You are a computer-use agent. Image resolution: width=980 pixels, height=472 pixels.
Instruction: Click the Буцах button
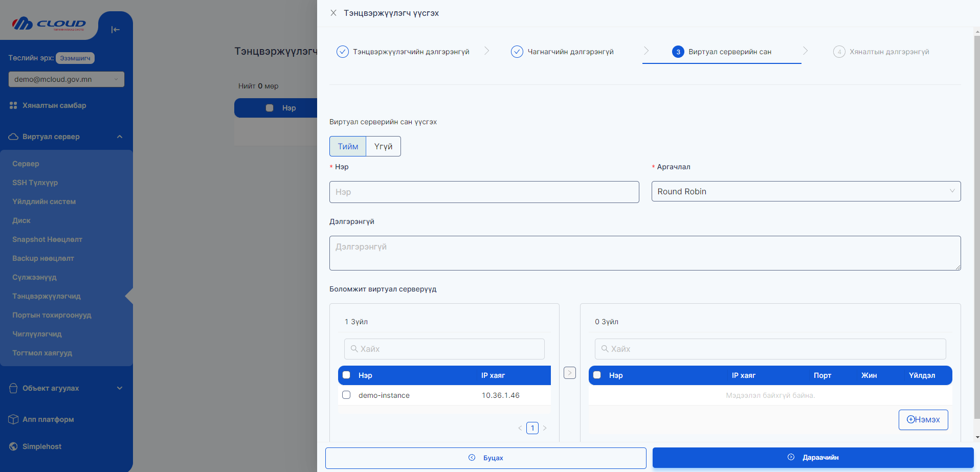pos(486,458)
